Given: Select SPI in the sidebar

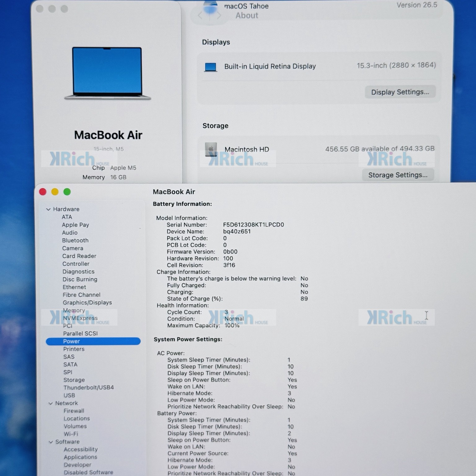Looking at the screenshot, I should [68, 372].
